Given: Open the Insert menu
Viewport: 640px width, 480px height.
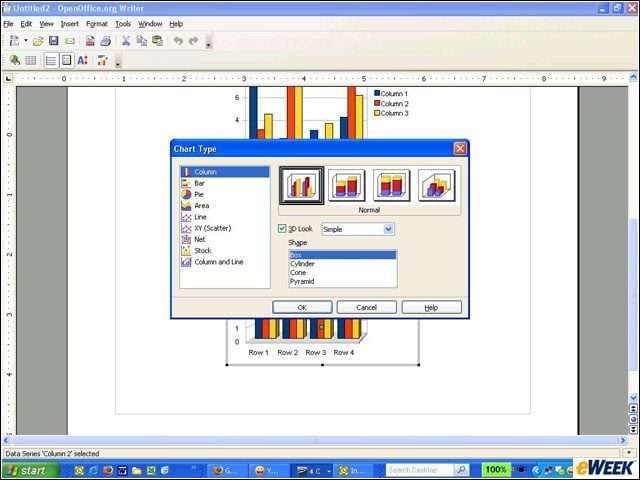Looking at the screenshot, I should pyautogui.click(x=70, y=24).
